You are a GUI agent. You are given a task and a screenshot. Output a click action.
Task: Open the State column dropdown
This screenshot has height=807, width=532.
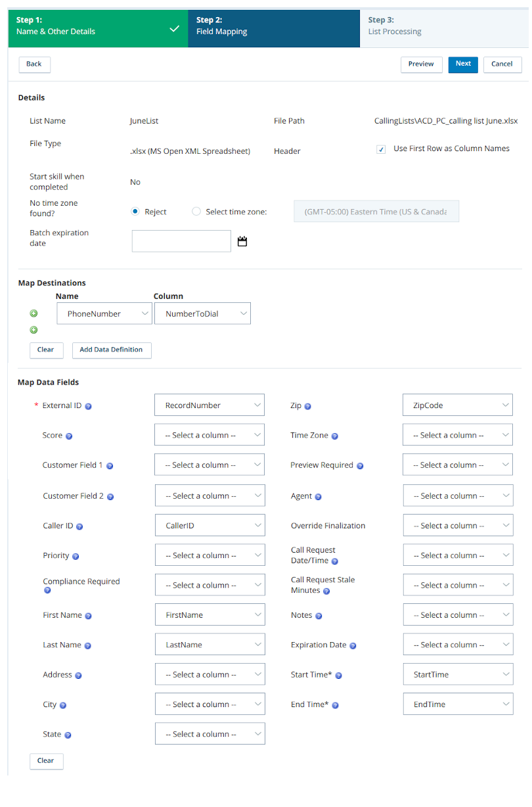[x=210, y=734]
